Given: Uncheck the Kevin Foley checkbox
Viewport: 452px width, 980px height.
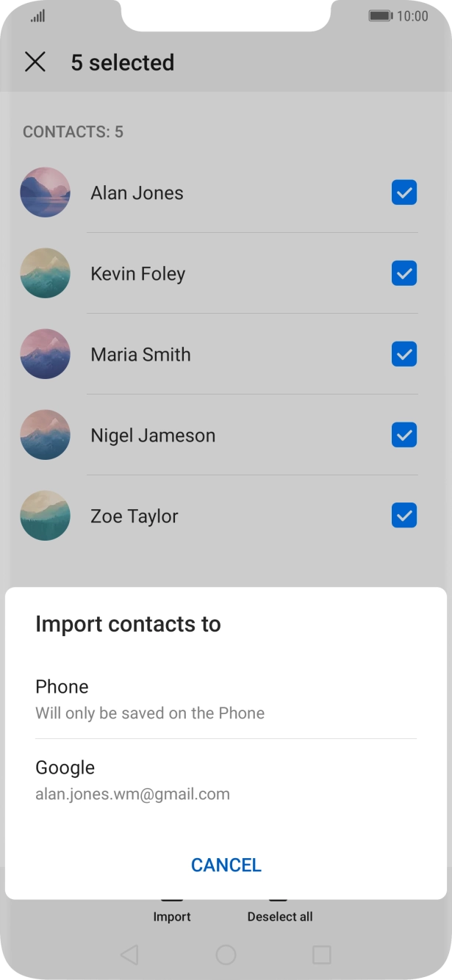Looking at the screenshot, I should 404,273.
